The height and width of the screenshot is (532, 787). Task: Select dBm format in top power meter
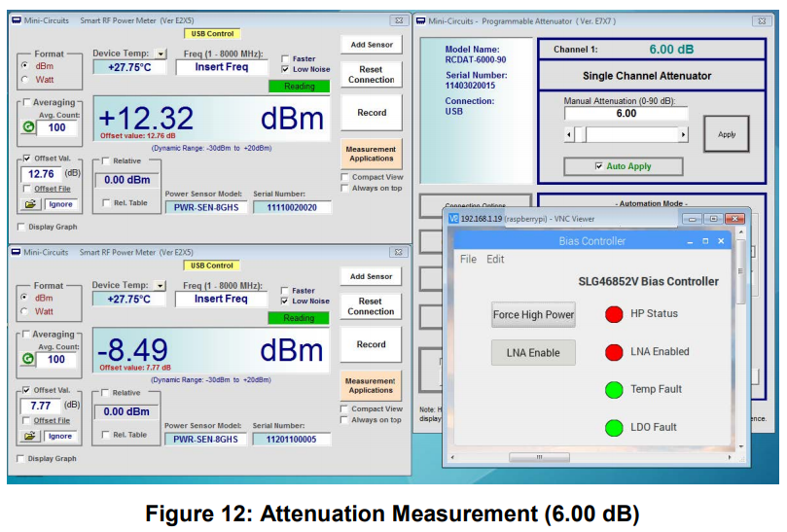(x=24, y=66)
